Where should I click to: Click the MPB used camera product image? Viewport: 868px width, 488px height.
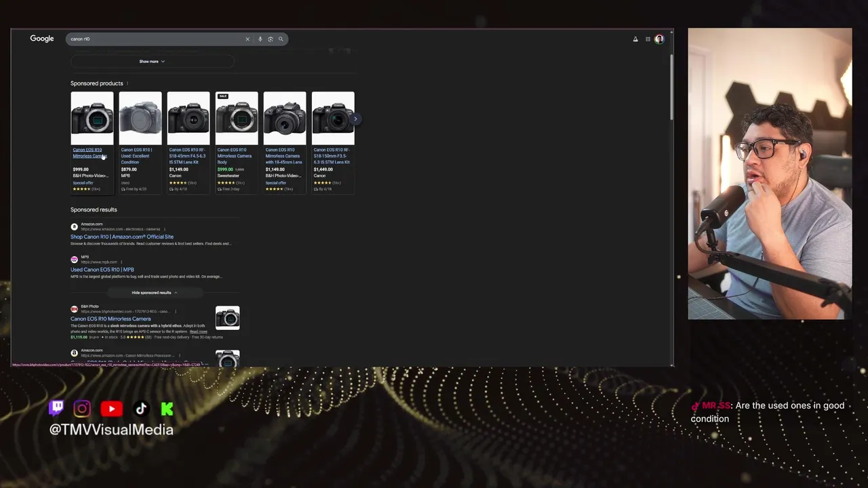click(x=140, y=118)
